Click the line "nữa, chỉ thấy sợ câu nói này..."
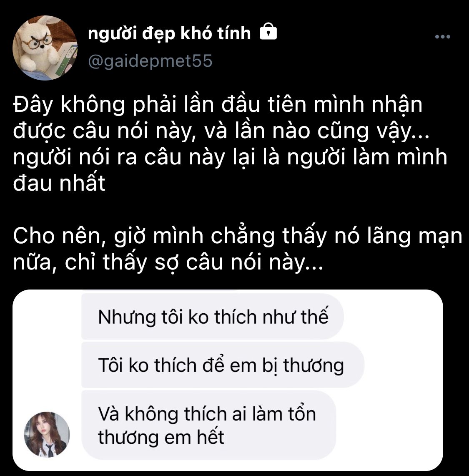Image resolution: width=469 pixels, height=476 pixels. pos(168,263)
